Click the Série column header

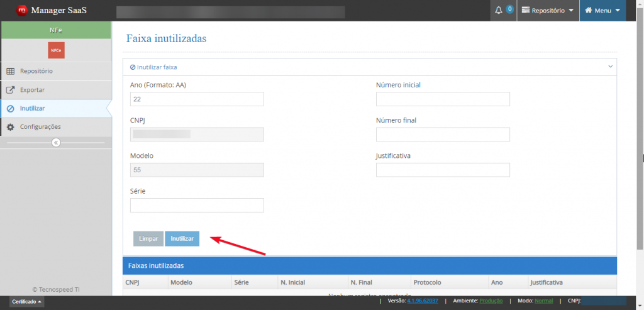pos(255,282)
